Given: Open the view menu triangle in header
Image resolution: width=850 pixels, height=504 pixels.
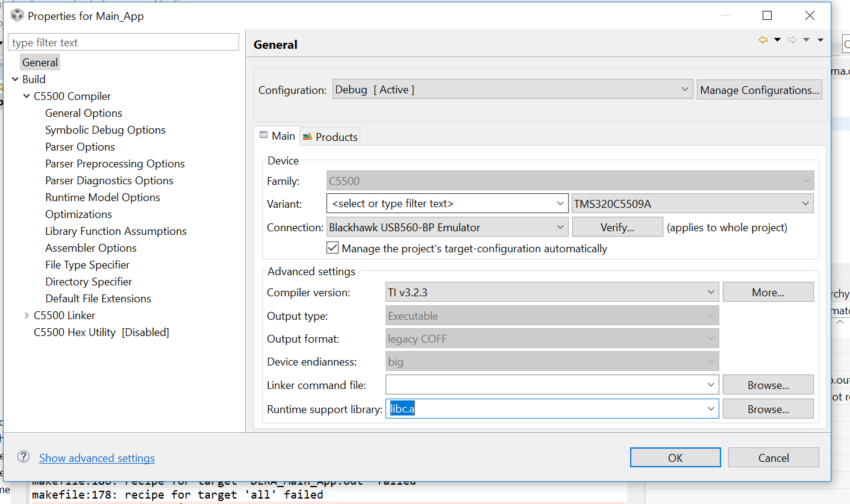Looking at the screenshot, I should [x=820, y=40].
